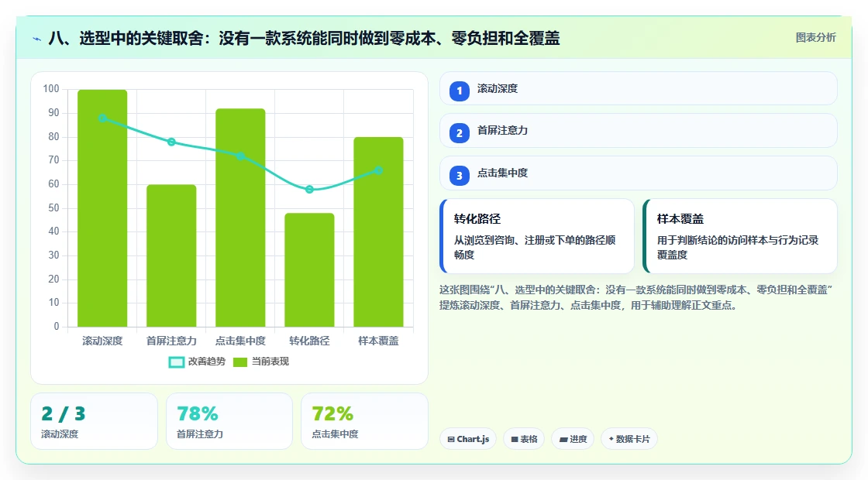This screenshot has width=868, height=480.
Task: Click the 改善趋势 teal legend swatch
Action: pos(177,362)
